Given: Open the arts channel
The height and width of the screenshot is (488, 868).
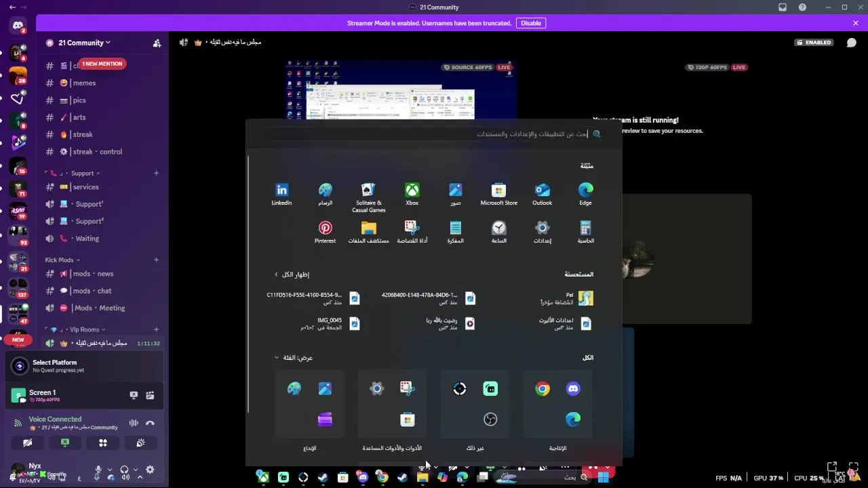Looking at the screenshot, I should tap(79, 117).
